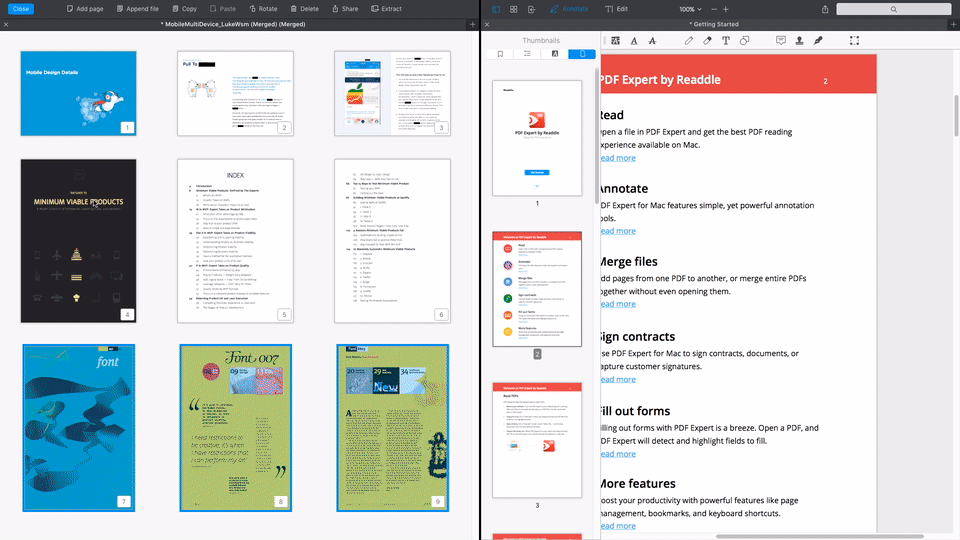Select the underline text tool
The height and width of the screenshot is (540, 960).
pyautogui.click(x=634, y=40)
